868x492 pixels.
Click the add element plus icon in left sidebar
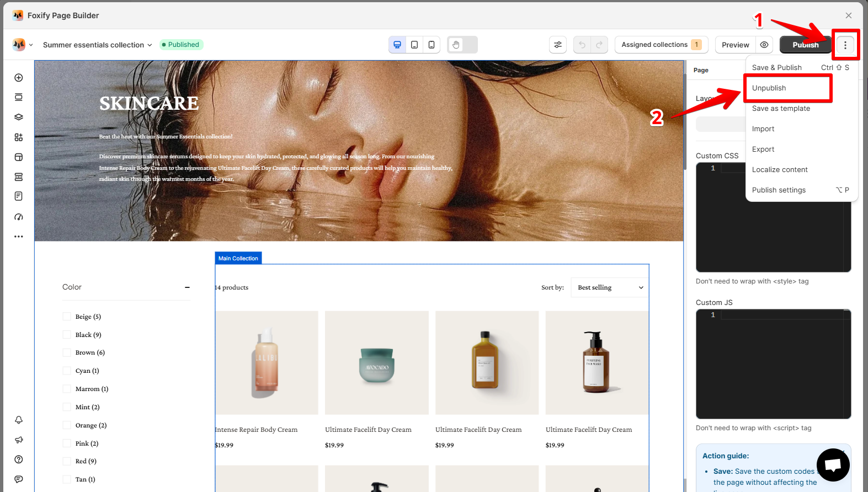click(19, 78)
